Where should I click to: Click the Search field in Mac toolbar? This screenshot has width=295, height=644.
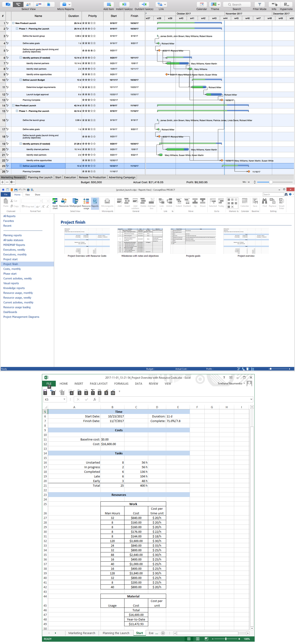pyautogui.click(x=237, y=5)
